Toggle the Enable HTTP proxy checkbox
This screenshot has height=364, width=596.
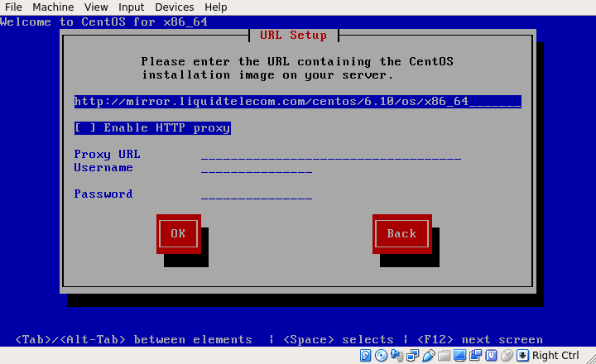point(152,128)
